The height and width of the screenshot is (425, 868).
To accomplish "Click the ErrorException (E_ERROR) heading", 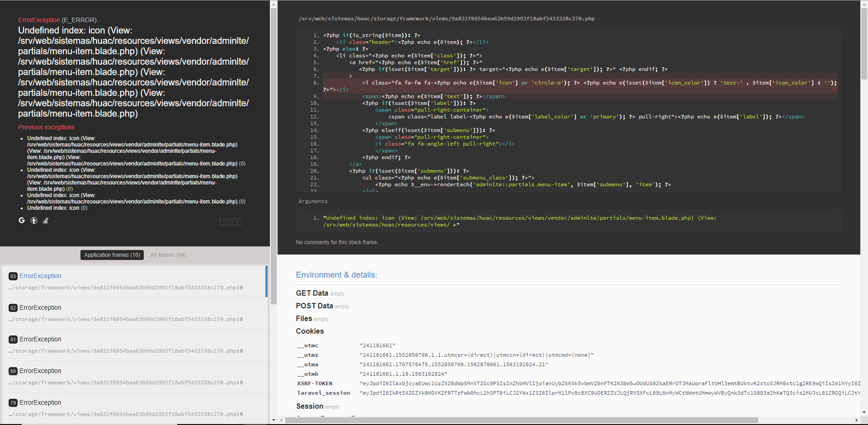I will (x=57, y=20).
